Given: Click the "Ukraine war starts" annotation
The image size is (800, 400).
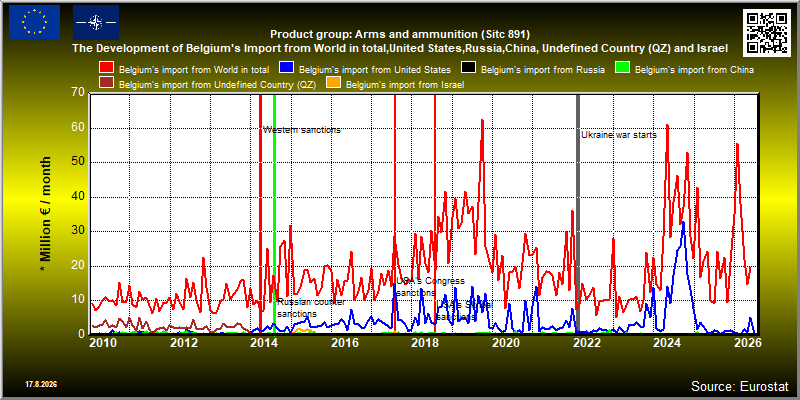Looking at the screenshot, I should 619,135.
